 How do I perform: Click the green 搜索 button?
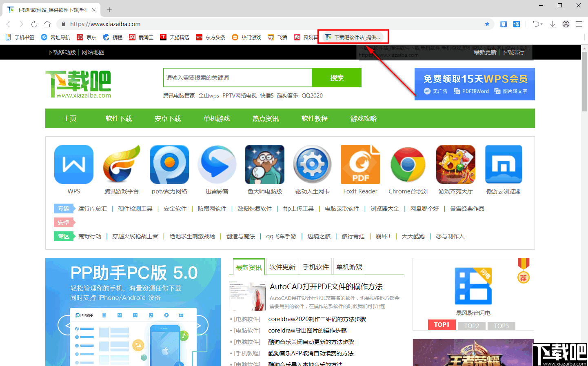click(x=337, y=78)
